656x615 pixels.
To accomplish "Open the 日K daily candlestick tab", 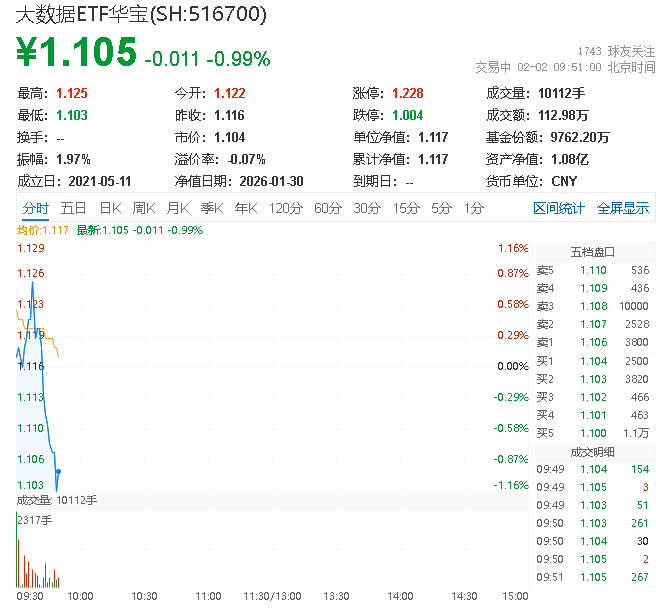I will 110,208.
